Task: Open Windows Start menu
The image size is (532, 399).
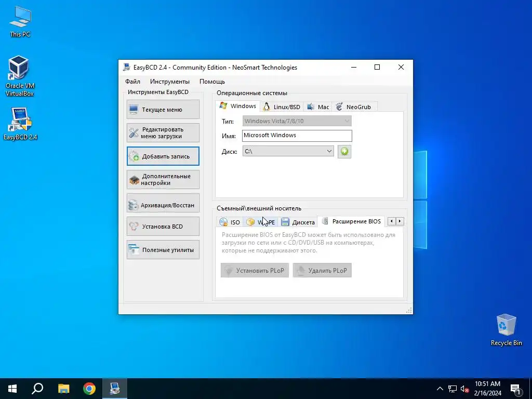Action: tap(12, 389)
